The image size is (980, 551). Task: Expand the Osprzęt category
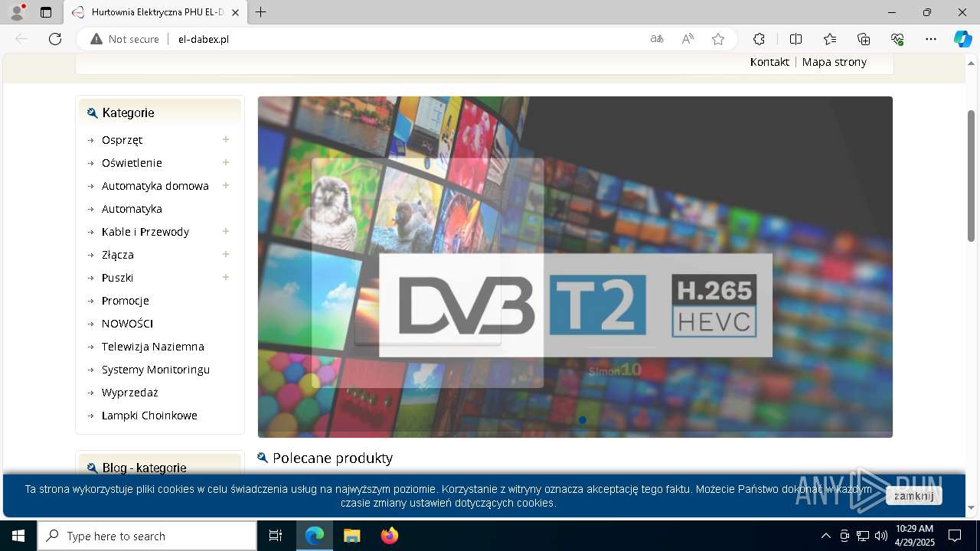coord(226,139)
